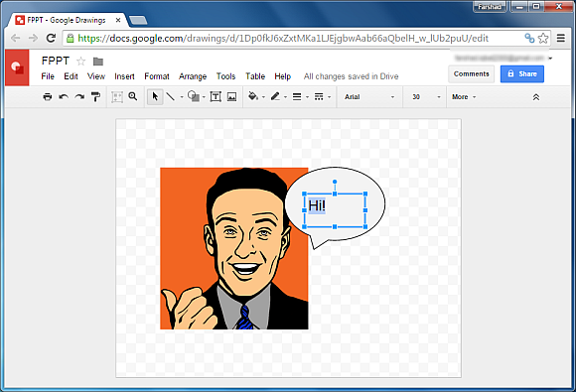The image size is (576, 392).
Task: Click the Comments button
Action: click(472, 73)
